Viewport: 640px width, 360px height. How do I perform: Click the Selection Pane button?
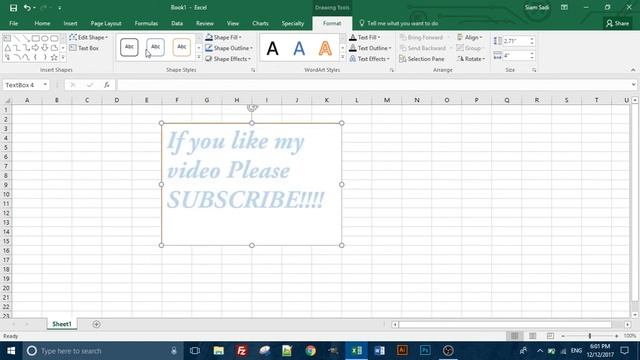click(x=422, y=59)
